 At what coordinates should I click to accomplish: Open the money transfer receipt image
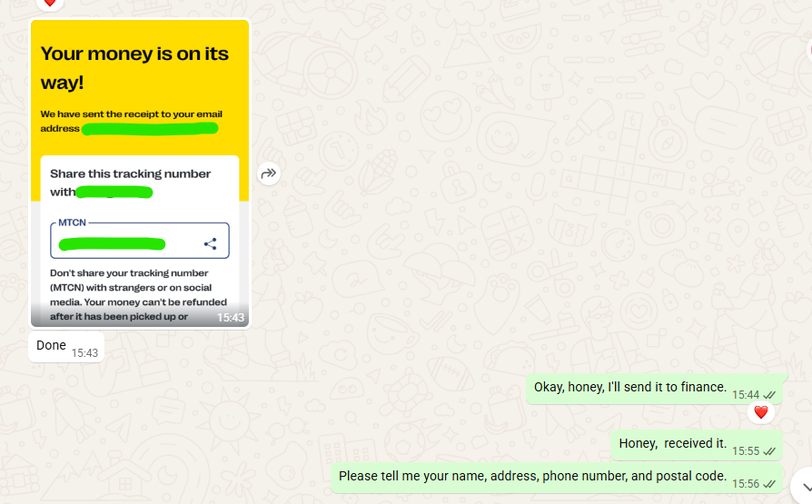tap(140, 173)
